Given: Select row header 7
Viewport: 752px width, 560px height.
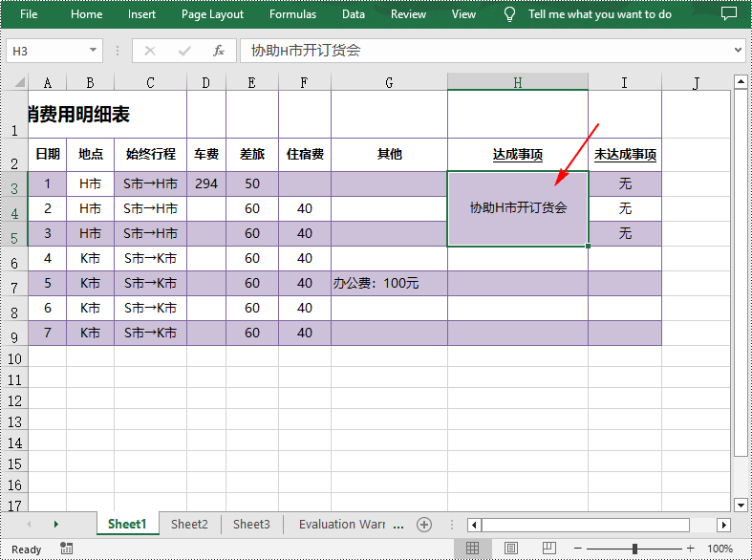Looking at the screenshot, I should pyautogui.click(x=14, y=284).
